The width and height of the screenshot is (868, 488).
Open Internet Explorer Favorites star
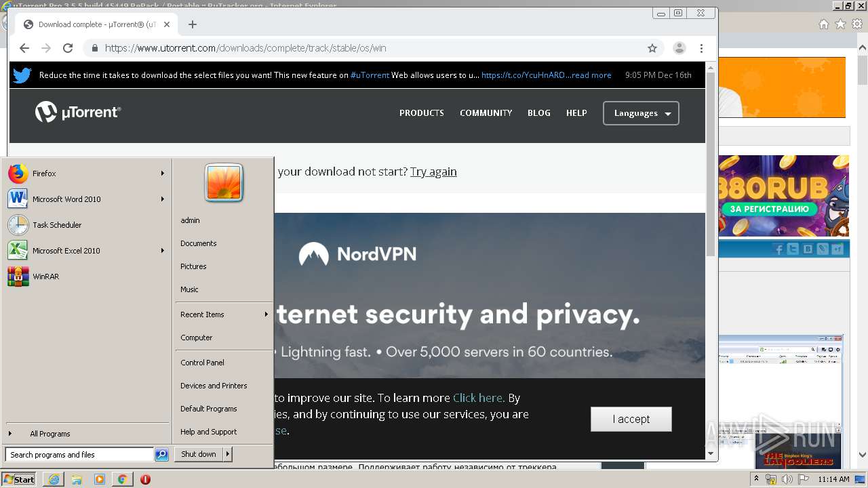tap(840, 24)
